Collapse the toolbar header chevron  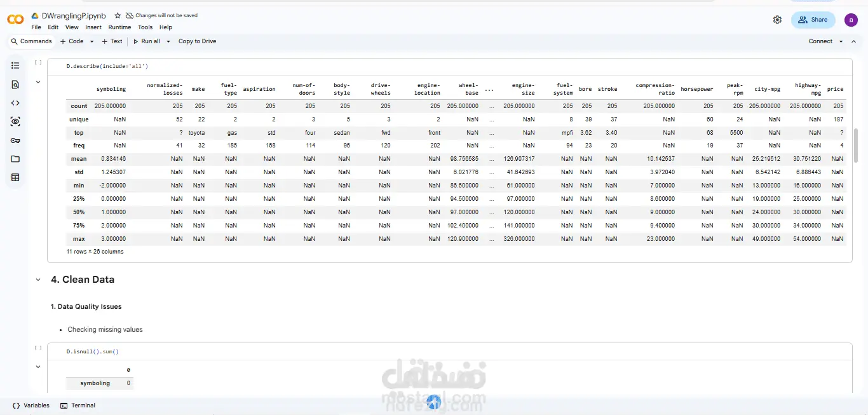tap(855, 41)
